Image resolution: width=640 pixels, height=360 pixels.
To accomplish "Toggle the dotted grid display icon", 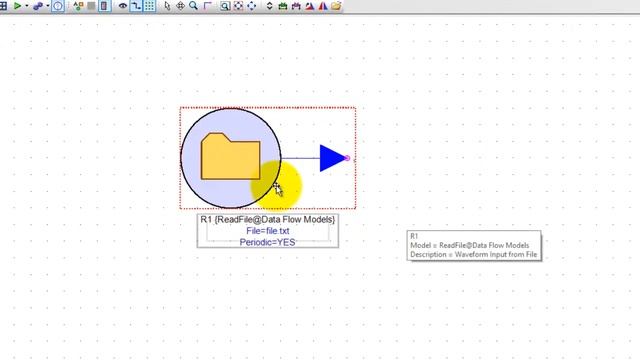I will (149, 6).
